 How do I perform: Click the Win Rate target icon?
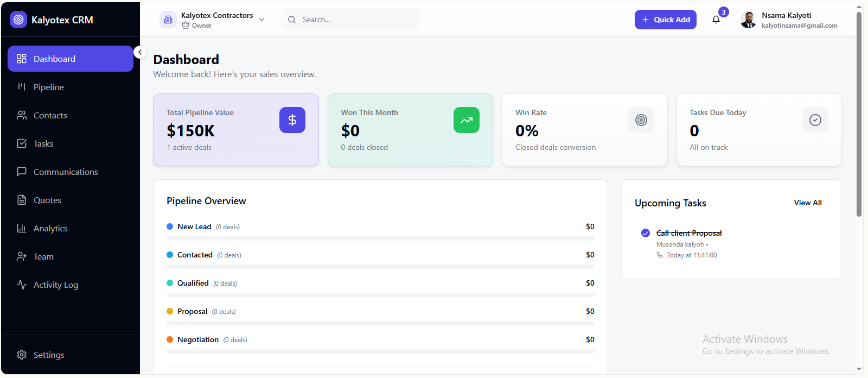click(x=641, y=120)
